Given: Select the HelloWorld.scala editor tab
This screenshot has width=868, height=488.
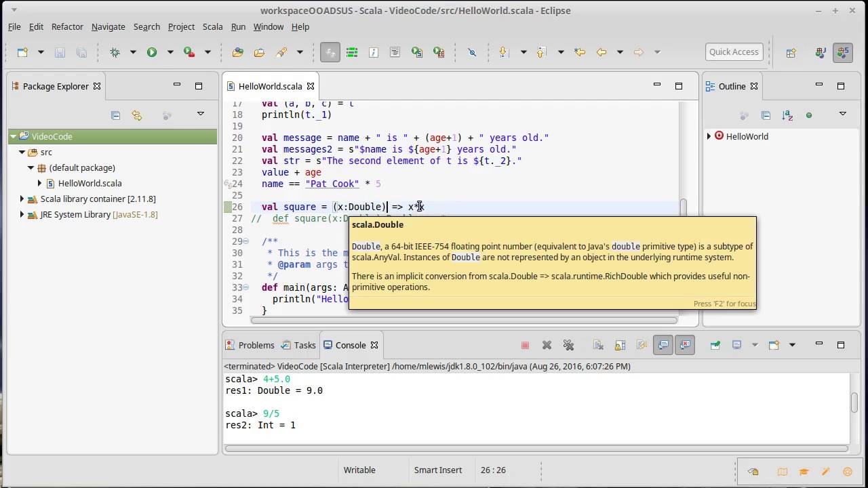Looking at the screenshot, I should click(x=271, y=86).
